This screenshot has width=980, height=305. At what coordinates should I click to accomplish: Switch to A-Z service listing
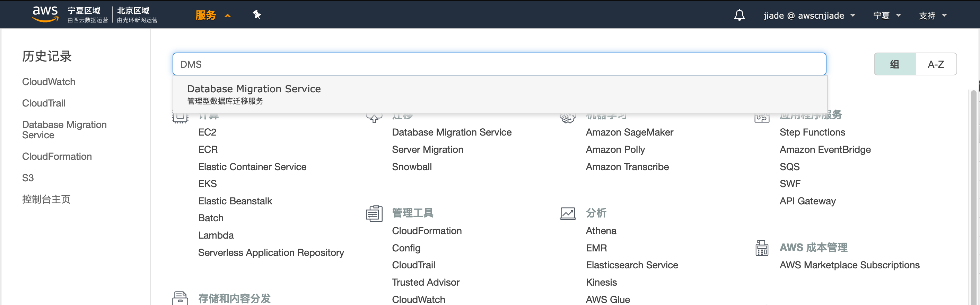click(936, 64)
